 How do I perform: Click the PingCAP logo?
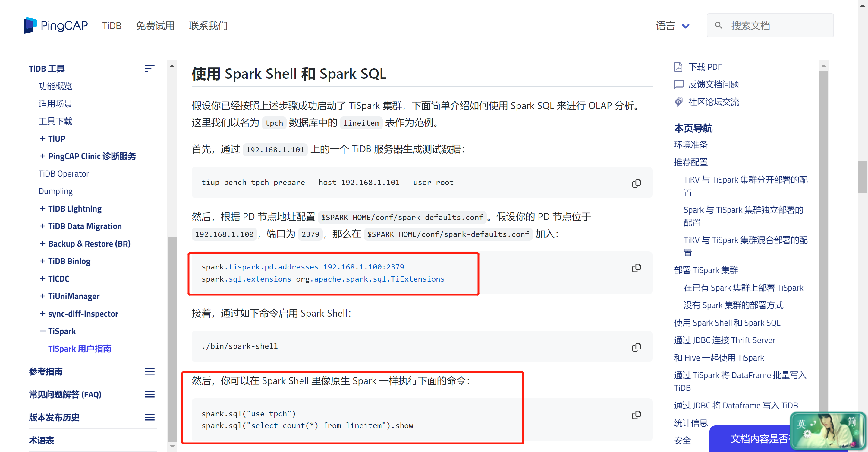(55, 25)
